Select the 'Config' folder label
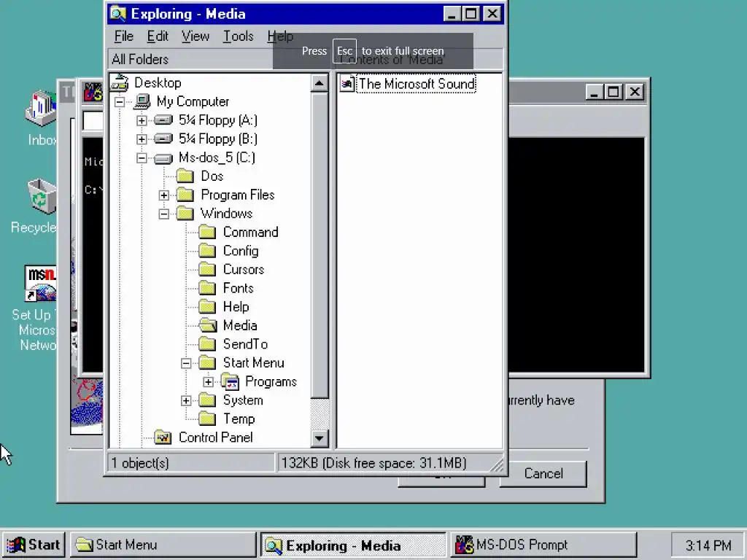The height and width of the screenshot is (560, 747). click(241, 251)
